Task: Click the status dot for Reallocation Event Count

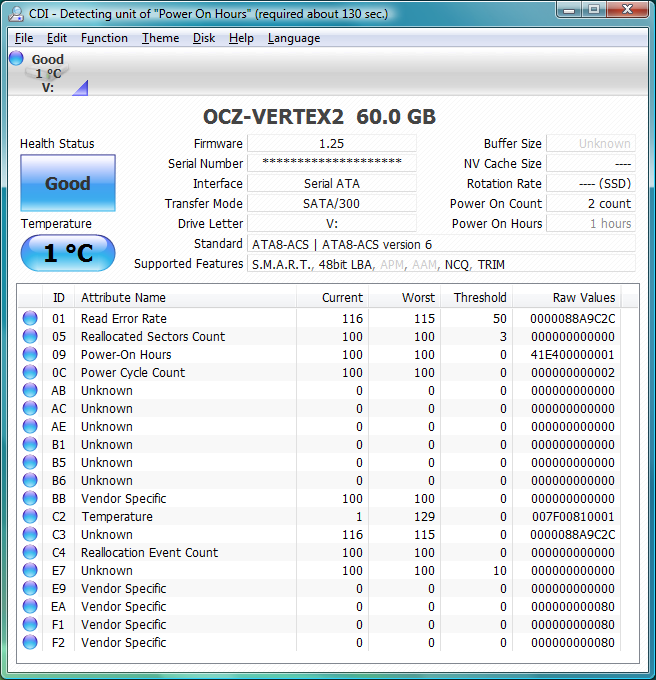Action: click(30, 552)
